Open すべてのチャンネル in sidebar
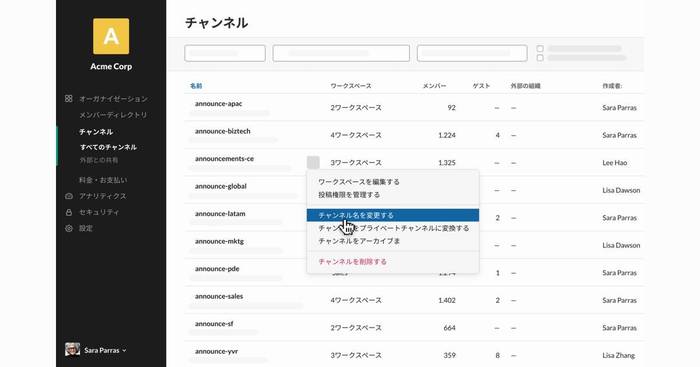This screenshot has width=700, height=367. [x=108, y=147]
